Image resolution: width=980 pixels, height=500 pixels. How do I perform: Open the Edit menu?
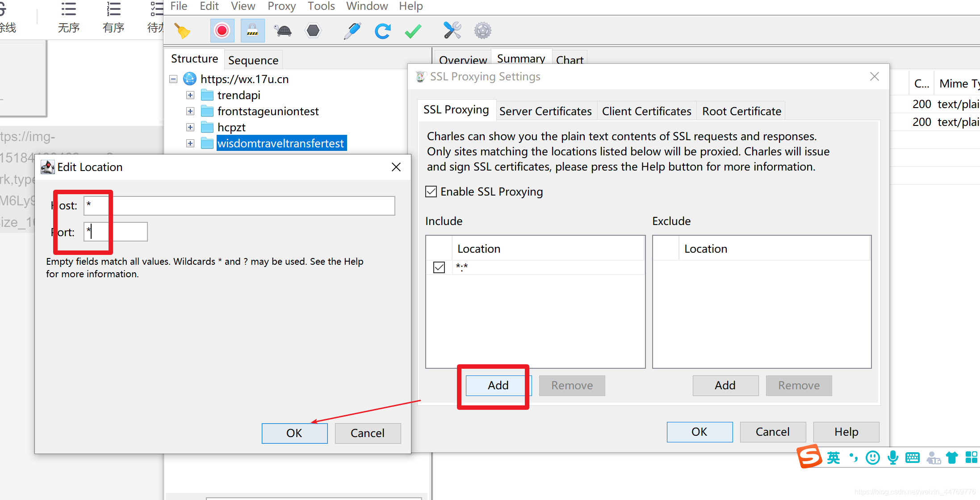tap(209, 6)
